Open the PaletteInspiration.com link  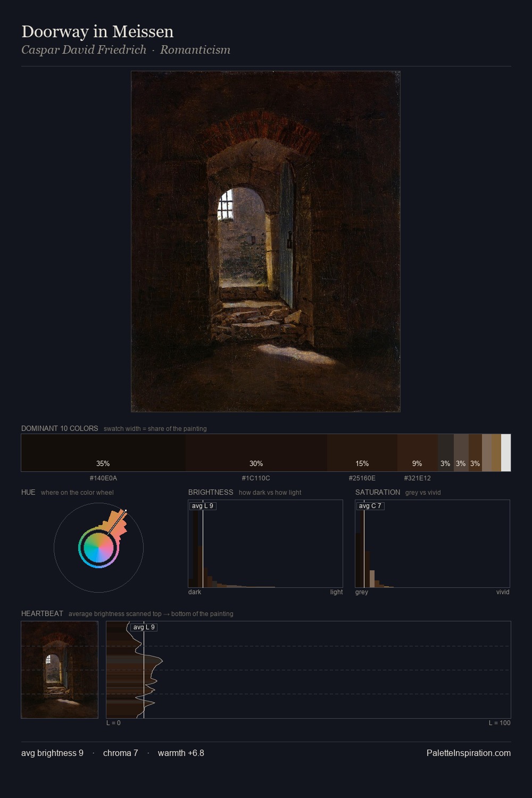[469, 753]
